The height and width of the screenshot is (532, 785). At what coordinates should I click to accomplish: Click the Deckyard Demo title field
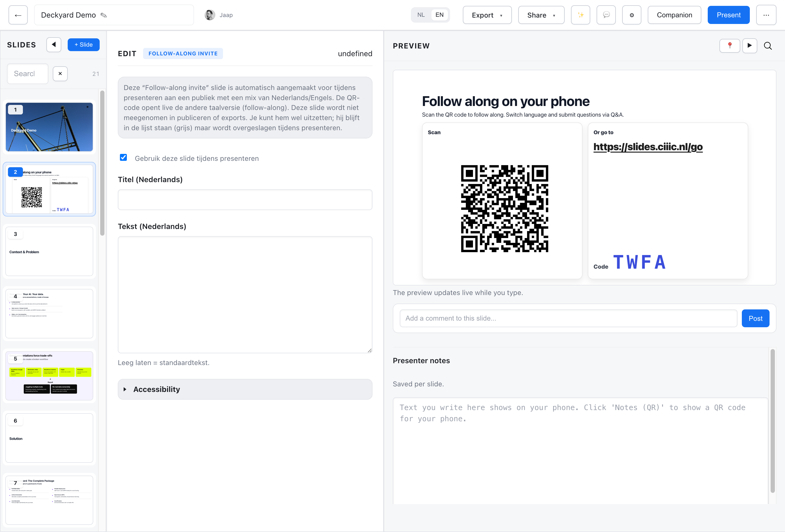point(114,15)
